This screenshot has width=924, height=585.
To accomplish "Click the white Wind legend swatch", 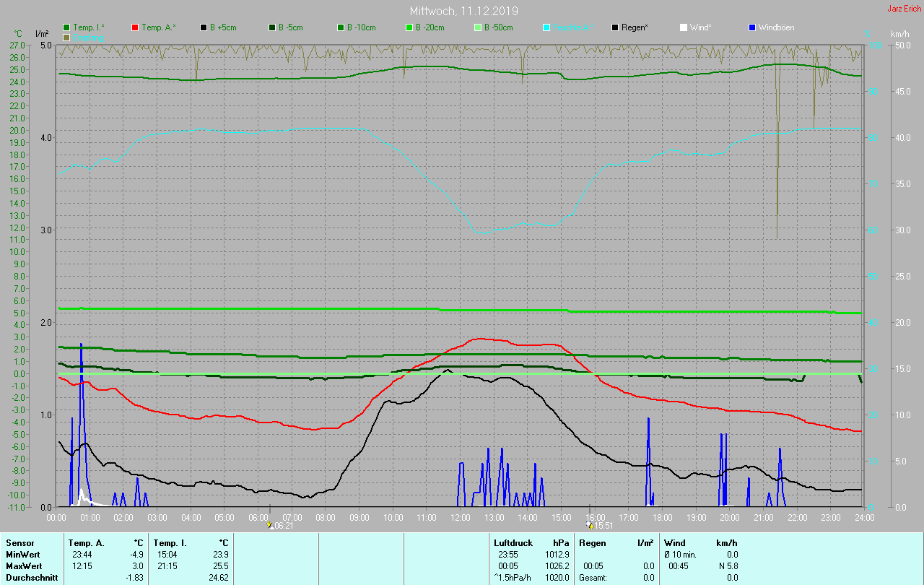I will pos(684,27).
